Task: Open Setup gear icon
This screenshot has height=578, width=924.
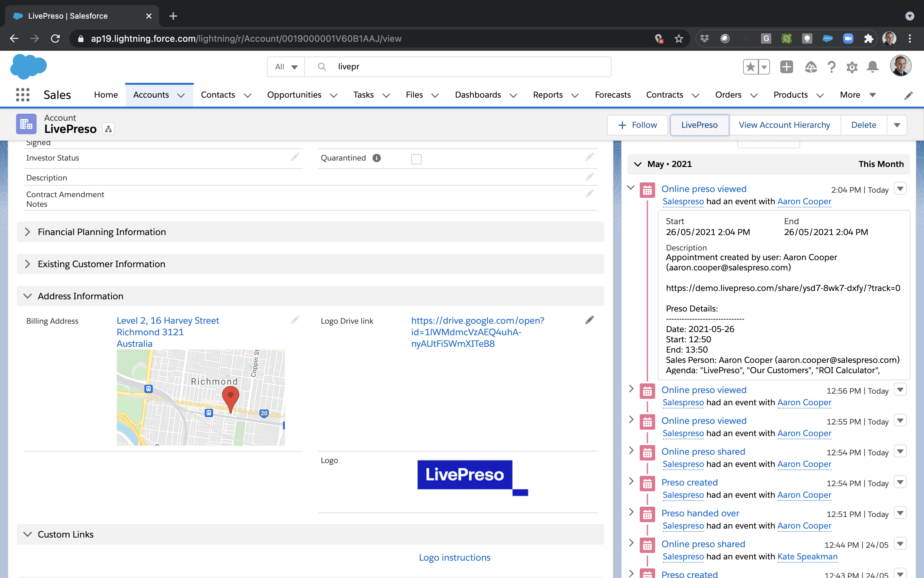Action: click(x=852, y=67)
